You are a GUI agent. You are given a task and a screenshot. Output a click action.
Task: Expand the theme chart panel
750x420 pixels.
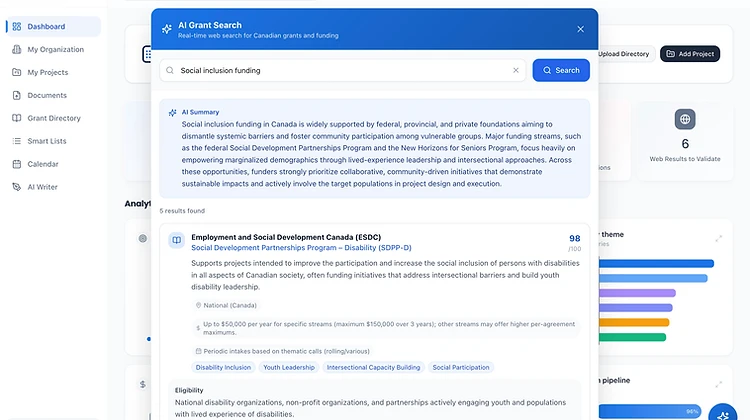[x=718, y=238]
